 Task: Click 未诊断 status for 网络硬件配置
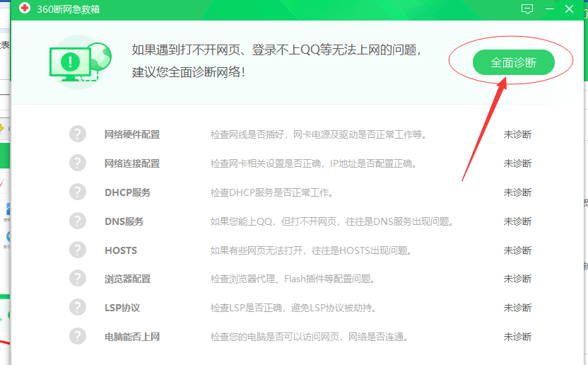517,134
